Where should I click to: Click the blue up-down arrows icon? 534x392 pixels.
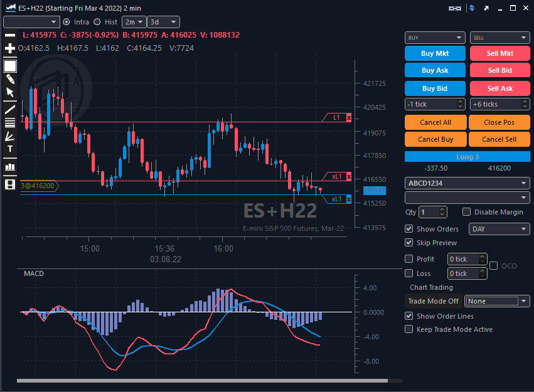[x=472, y=8]
